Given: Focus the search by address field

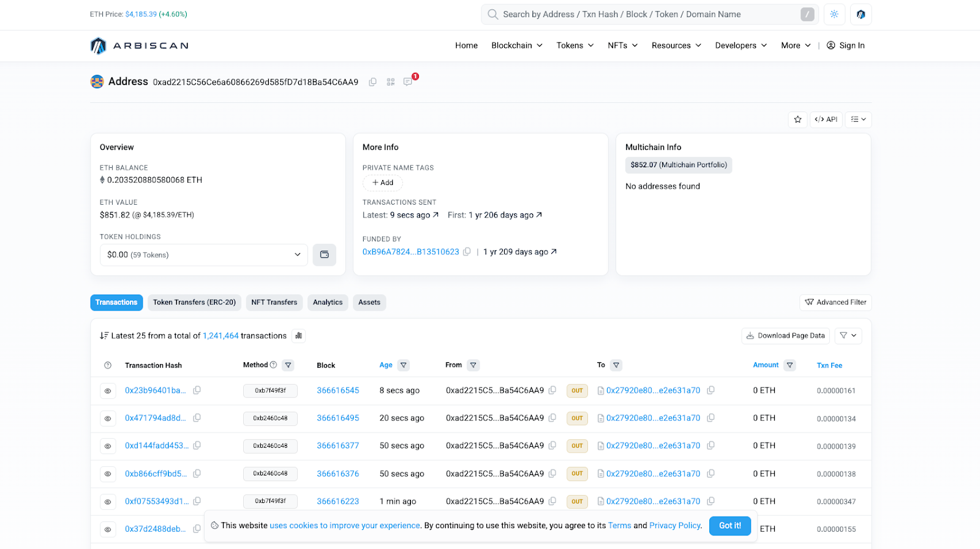Looking at the screenshot, I should tap(649, 14).
